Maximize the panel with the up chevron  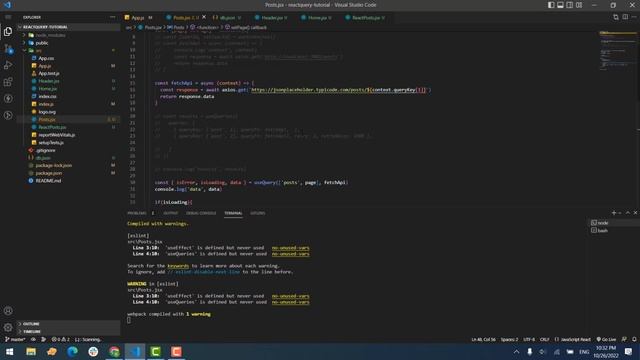tap(628, 213)
